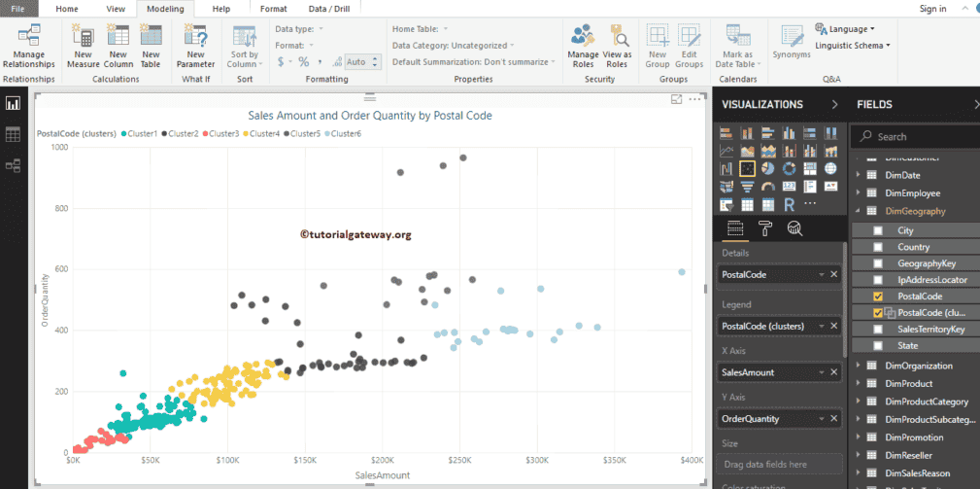This screenshot has width=980, height=489.
Task: Enable the Country field checkbox
Action: point(878,247)
